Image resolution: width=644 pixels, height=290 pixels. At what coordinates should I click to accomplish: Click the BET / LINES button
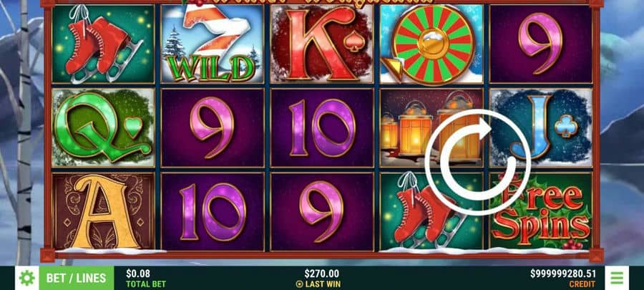click(77, 278)
